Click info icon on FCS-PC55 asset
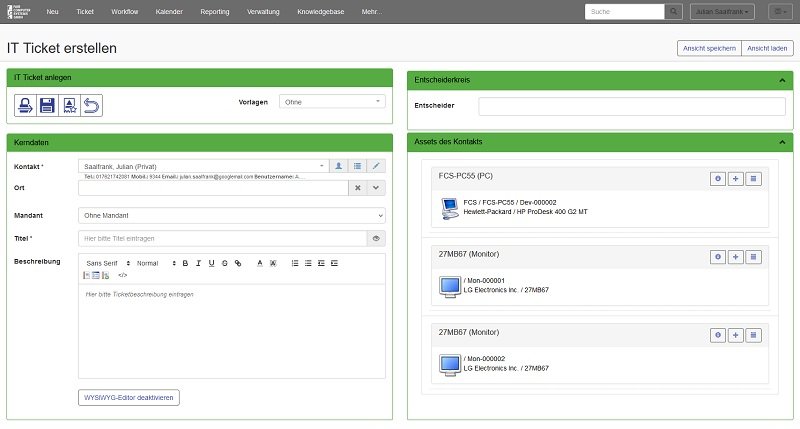 coord(717,178)
